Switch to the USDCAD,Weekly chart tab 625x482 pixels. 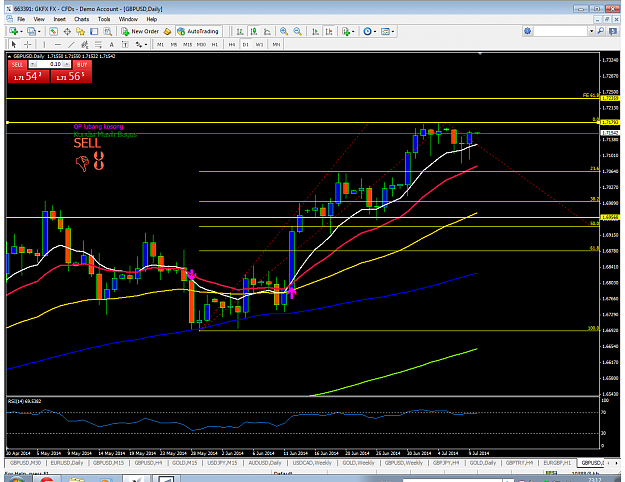[x=312, y=463]
